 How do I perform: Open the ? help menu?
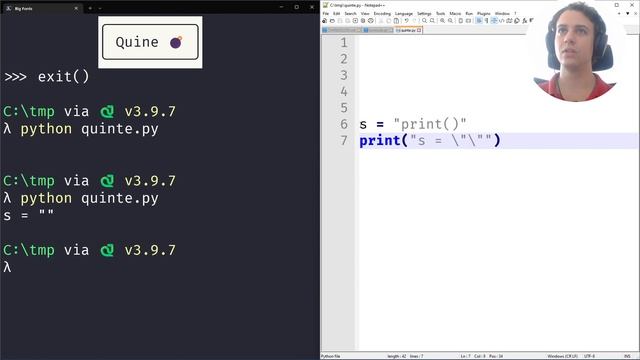pyautogui.click(x=516, y=13)
